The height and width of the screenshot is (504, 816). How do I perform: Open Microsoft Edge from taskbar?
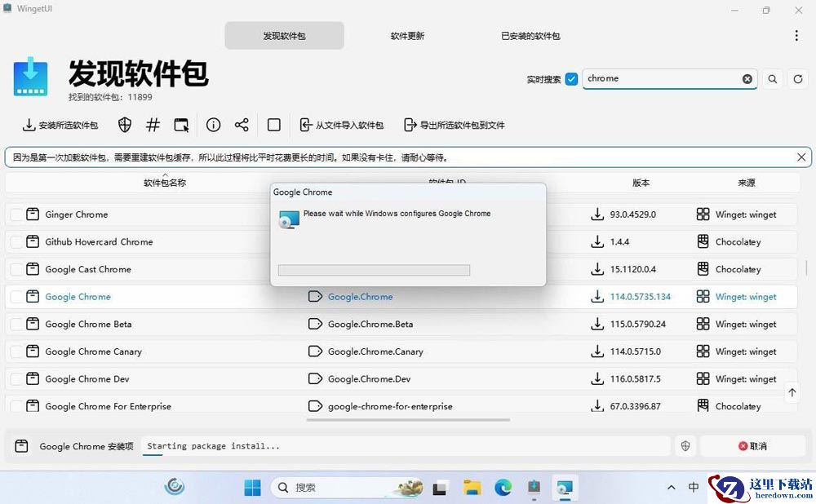(503, 488)
